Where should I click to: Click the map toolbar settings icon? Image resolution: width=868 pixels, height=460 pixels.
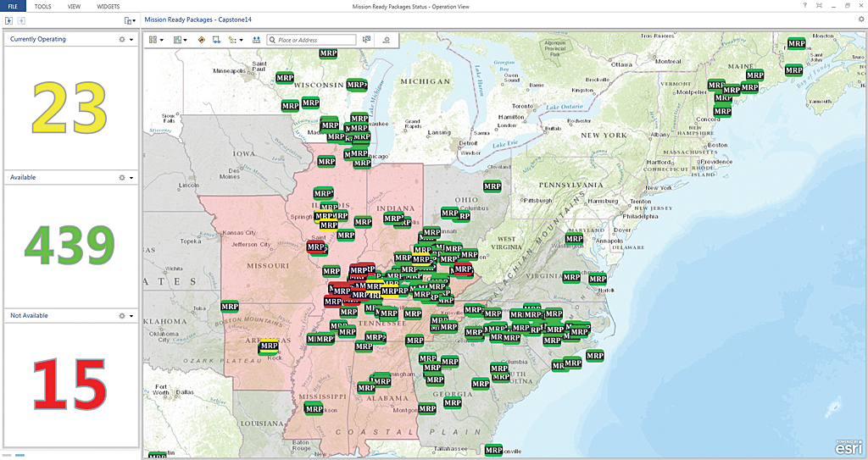(387, 40)
